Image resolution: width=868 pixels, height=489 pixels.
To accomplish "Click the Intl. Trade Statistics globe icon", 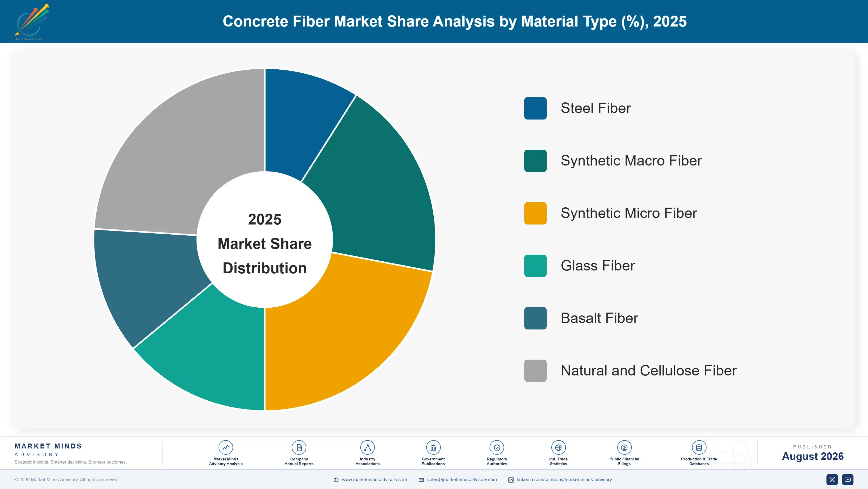I will (x=558, y=447).
